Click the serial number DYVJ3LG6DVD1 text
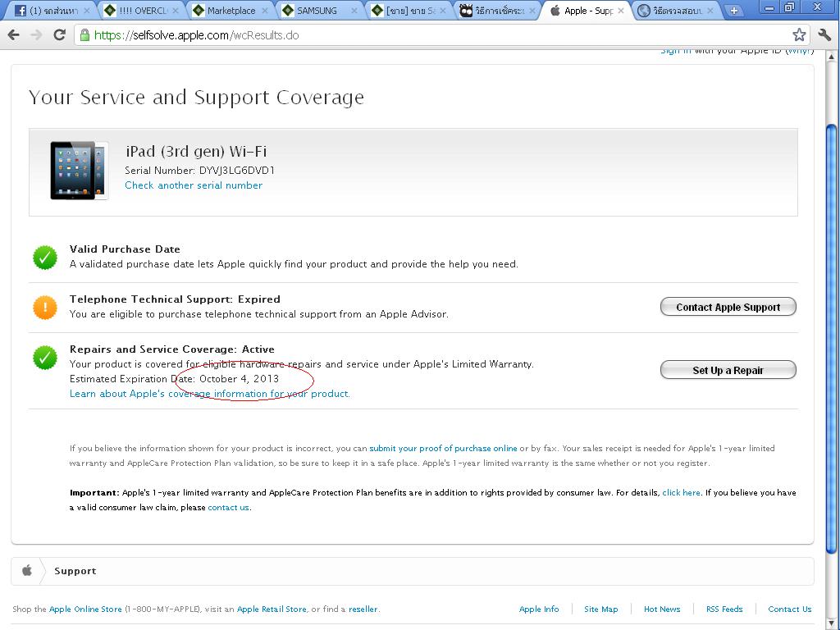Image resolution: width=840 pixels, height=630 pixels. click(x=237, y=171)
